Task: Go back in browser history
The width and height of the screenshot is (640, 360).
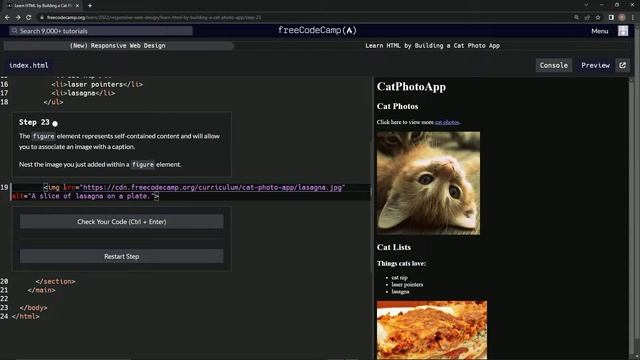Action: (7, 18)
